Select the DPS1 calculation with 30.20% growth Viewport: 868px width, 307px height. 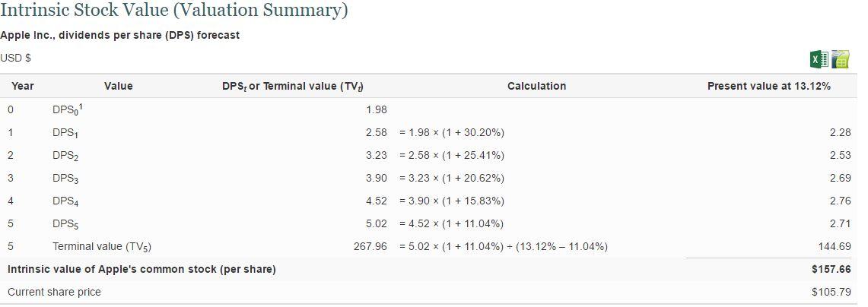click(452, 132)
